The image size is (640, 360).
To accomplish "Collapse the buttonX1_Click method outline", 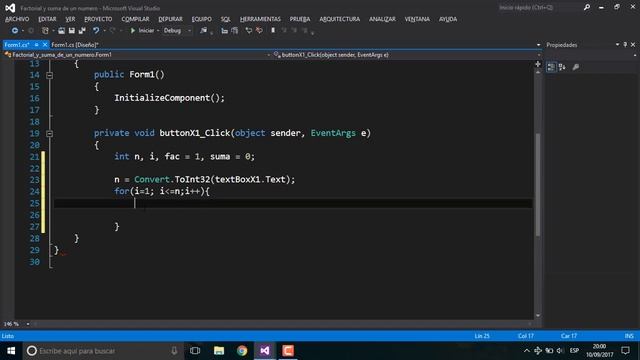I will [49, 133].
